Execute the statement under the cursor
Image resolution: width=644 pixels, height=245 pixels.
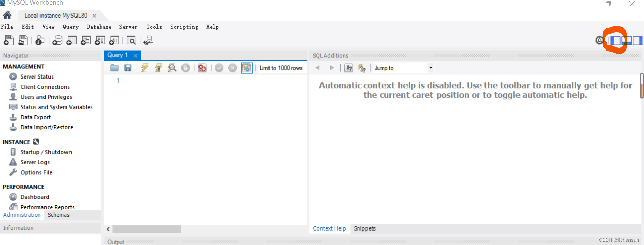pos(158,68)
